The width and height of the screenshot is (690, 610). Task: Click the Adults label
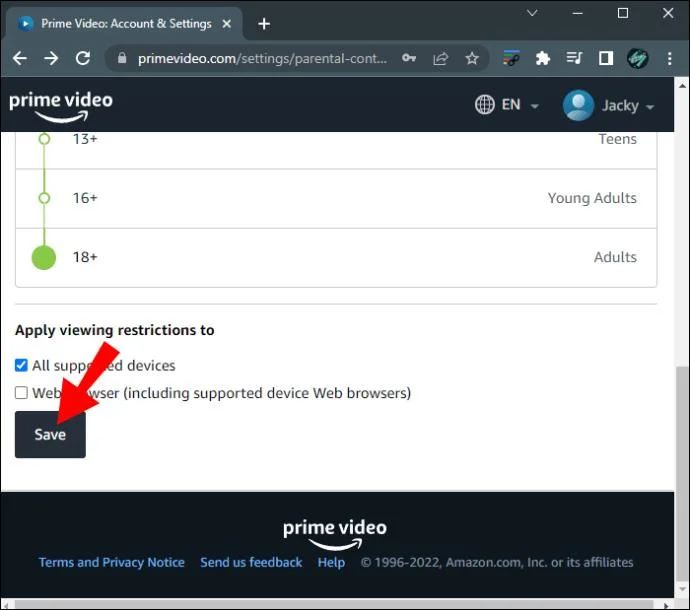[x=615, y=257]
